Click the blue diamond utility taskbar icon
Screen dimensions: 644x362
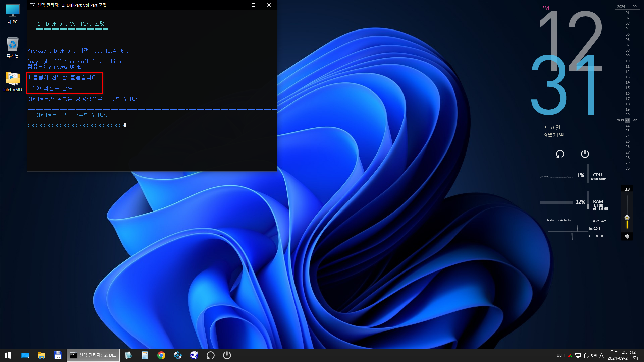point(178,355)
